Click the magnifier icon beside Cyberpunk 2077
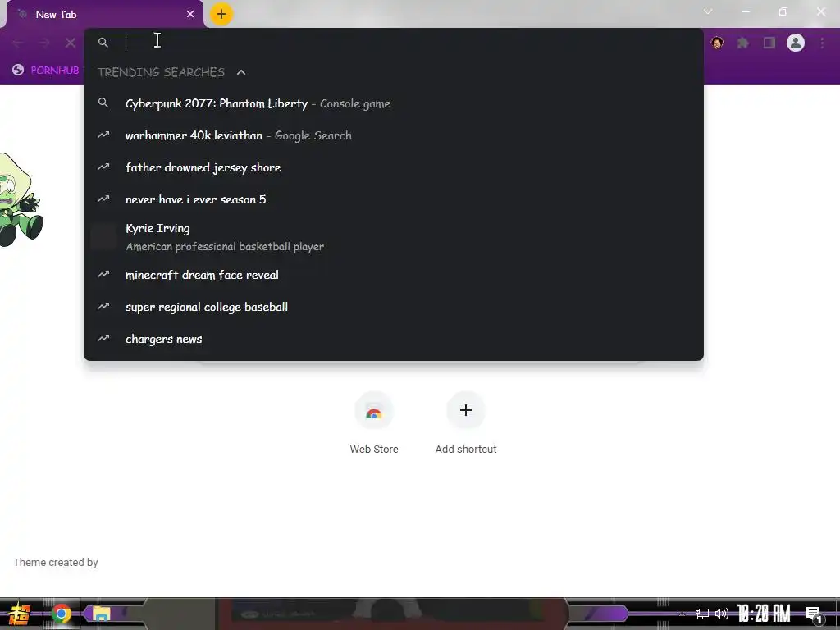 pyautogui.click(x=103, y=103)
